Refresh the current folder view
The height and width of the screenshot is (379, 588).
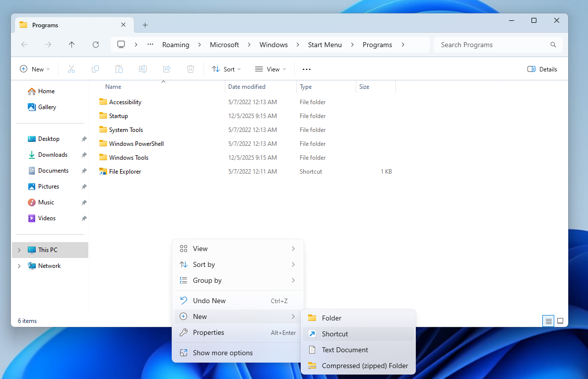(x=96, y=44)
